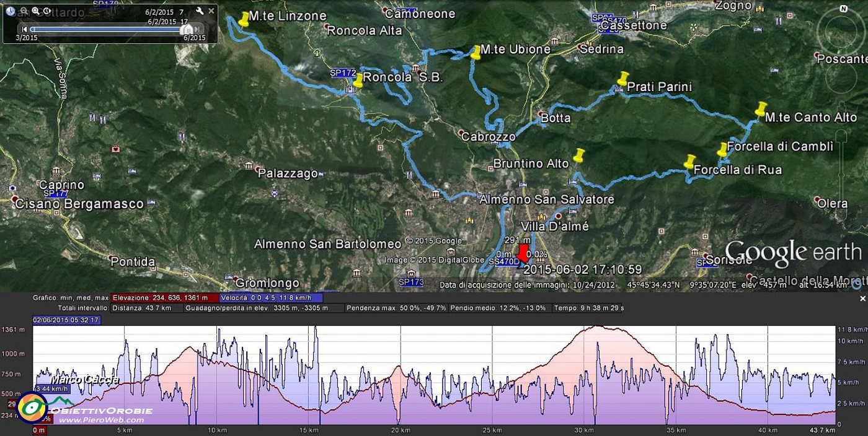The width and height of the screenshot is (868, 436).
Task: Click the SP173 road shield
Action: coord(410,282)
